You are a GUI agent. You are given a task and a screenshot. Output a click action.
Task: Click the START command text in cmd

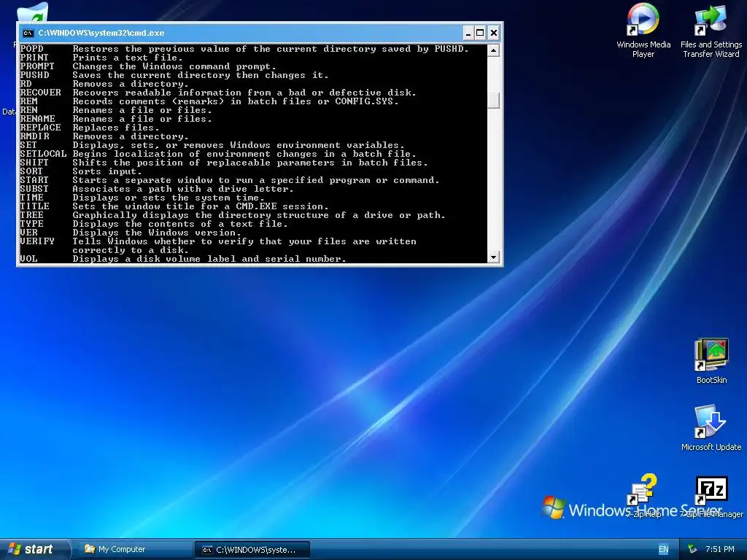click(34, 180)
